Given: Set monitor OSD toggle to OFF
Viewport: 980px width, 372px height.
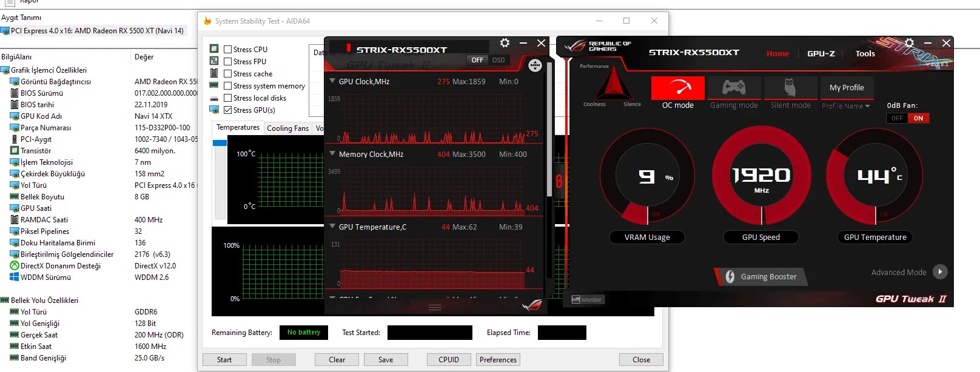Looking at the screenshot, I should pos(477,60).
